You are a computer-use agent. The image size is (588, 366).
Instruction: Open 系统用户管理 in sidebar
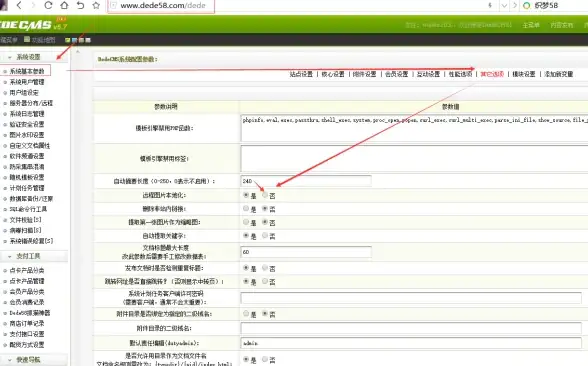pos(27,82)
